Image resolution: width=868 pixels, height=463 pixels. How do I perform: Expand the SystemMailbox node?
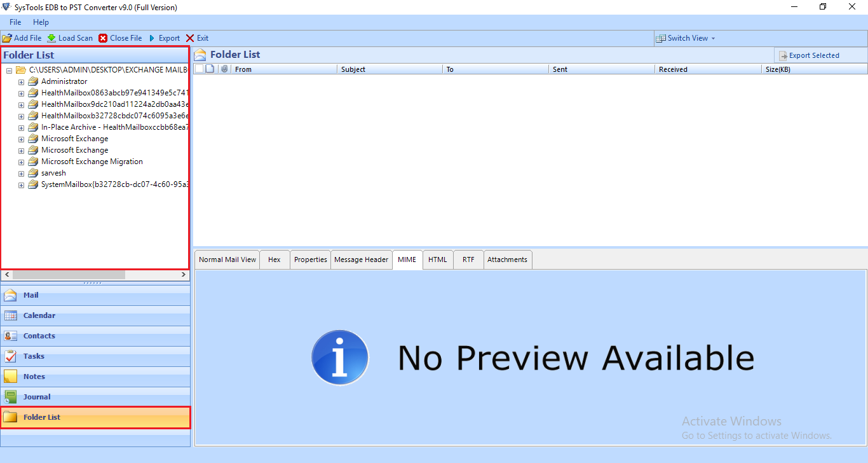[22, 184]
